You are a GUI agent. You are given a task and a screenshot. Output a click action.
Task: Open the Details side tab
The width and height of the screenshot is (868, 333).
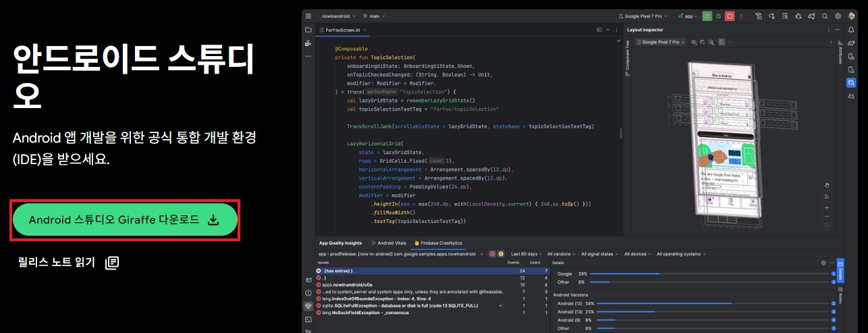(841, 270)
